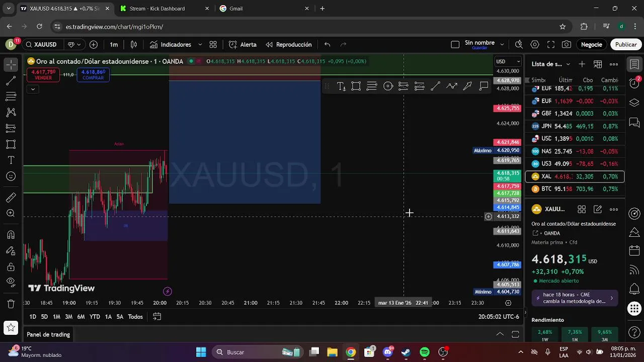Viewport: 644px width, 362px height.
Task: Open Indicadores panel
Action: tap(170, 44)
